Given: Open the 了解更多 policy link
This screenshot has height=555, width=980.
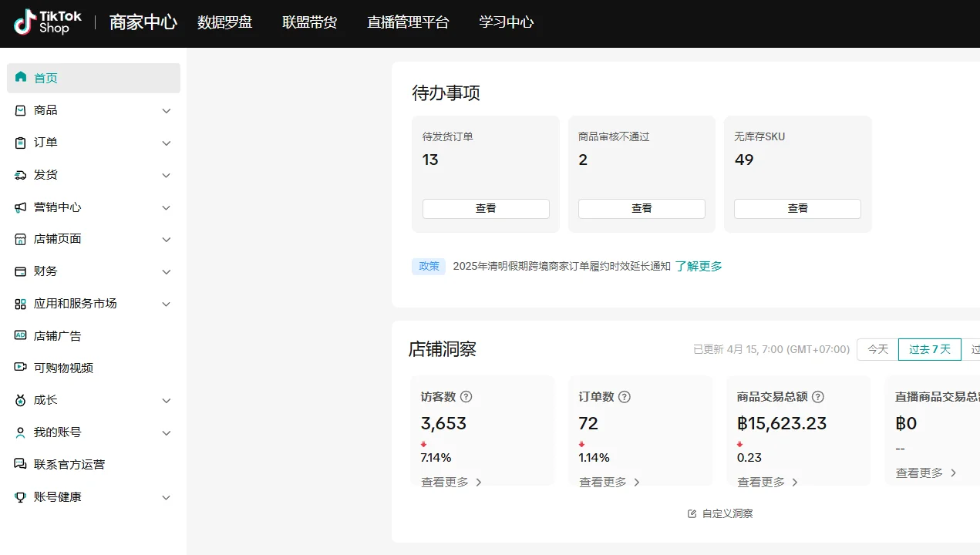Looking at the screenshot, I should 699,266.
